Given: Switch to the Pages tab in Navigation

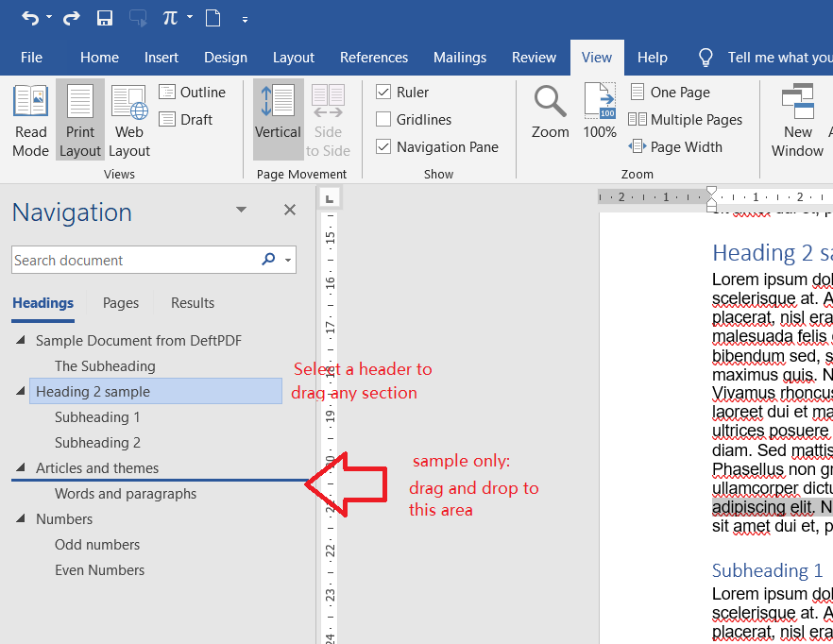Looking at the screenshot, I should 121,303.
